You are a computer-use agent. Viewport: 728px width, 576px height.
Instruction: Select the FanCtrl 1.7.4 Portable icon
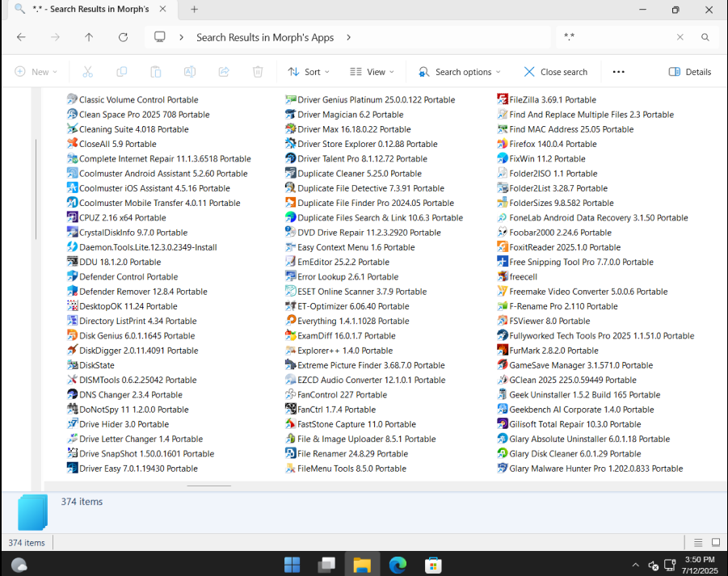click(x=290, y=410)
